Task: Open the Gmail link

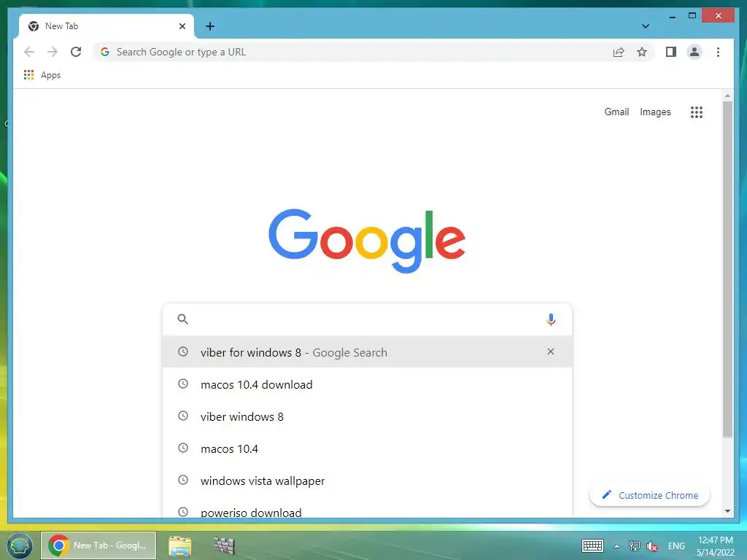Action: click(x=616, y=112)
